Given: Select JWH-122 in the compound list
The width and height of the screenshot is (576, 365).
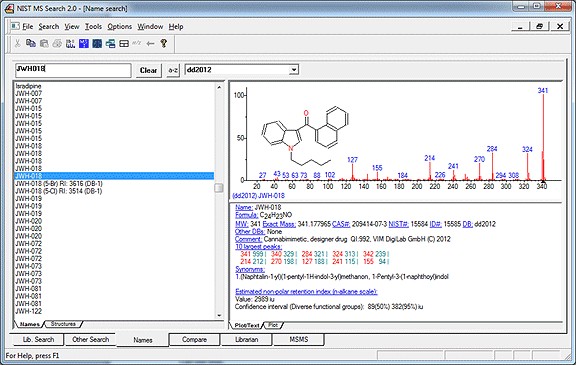Looking at the screenshot, I should (28, 311).
